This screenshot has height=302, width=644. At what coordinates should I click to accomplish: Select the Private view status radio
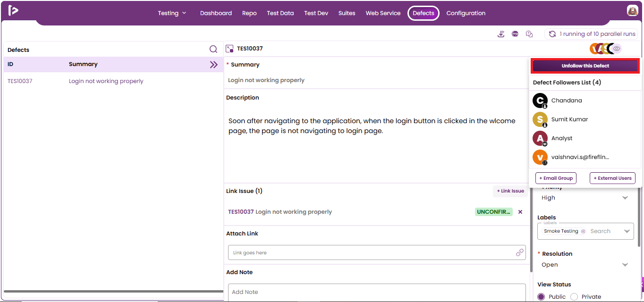[x=574, y=297]
